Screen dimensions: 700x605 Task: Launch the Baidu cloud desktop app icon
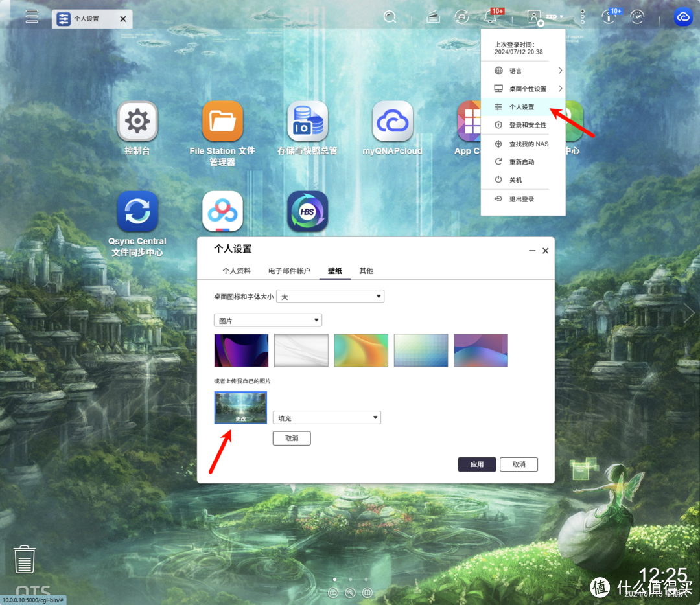[x=222, y=211]
